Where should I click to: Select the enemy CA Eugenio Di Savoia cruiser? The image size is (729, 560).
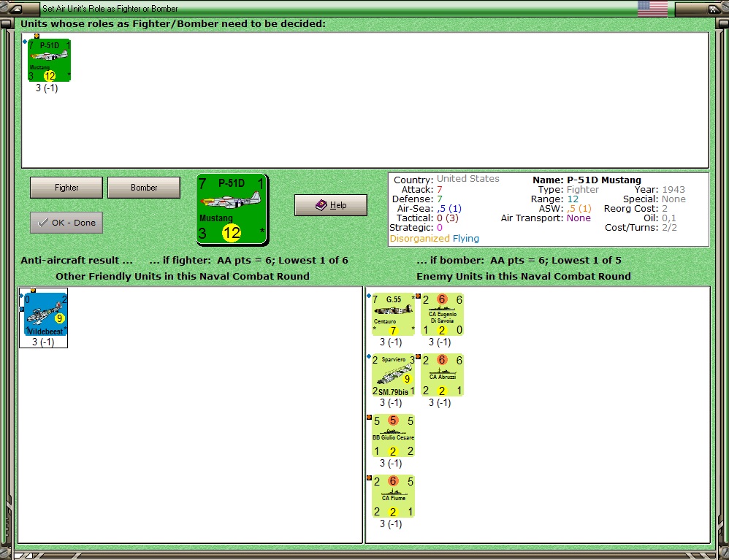click(x=442, y=314)
